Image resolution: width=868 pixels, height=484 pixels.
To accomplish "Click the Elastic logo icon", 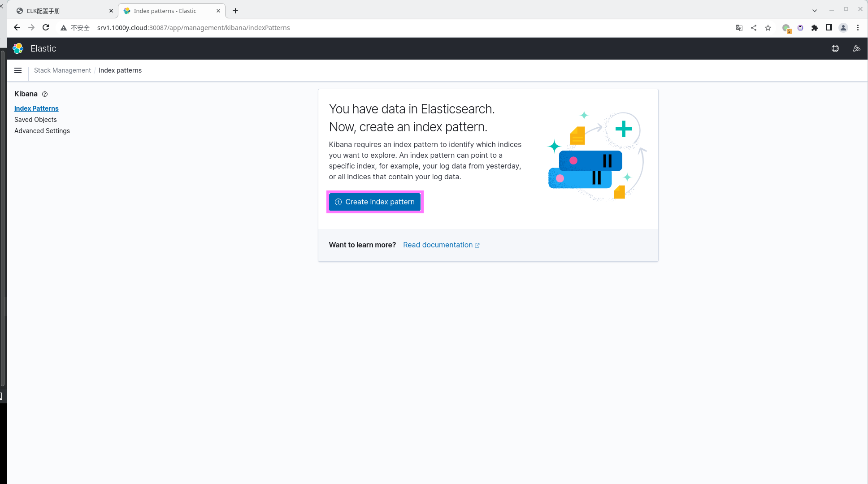I will [18, 48].
